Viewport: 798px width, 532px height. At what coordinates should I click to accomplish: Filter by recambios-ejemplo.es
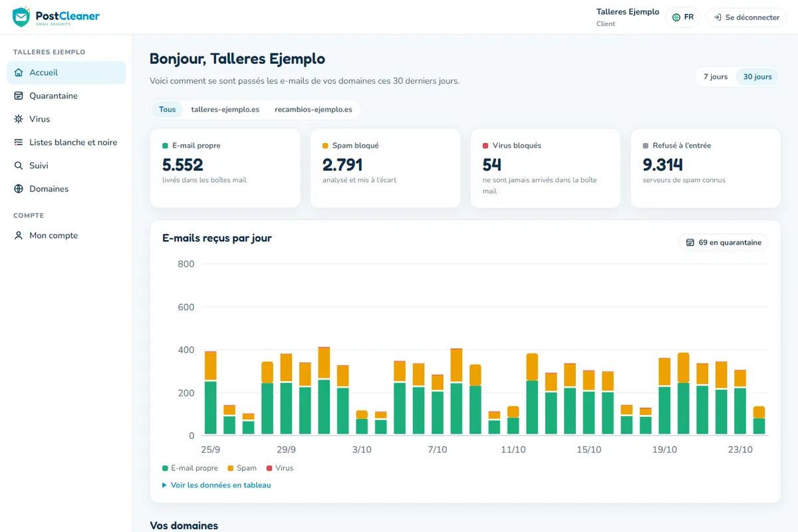313,109
